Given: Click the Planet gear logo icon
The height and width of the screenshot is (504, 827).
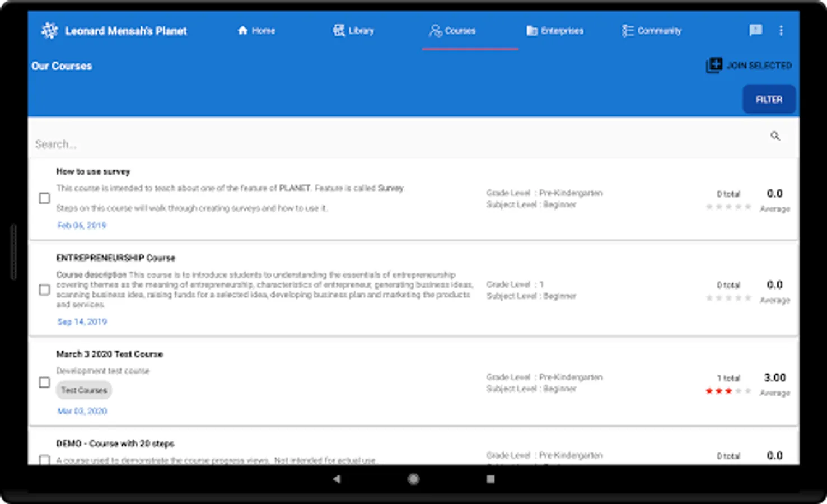Looking at the screenshot, I should pos(49,31).
